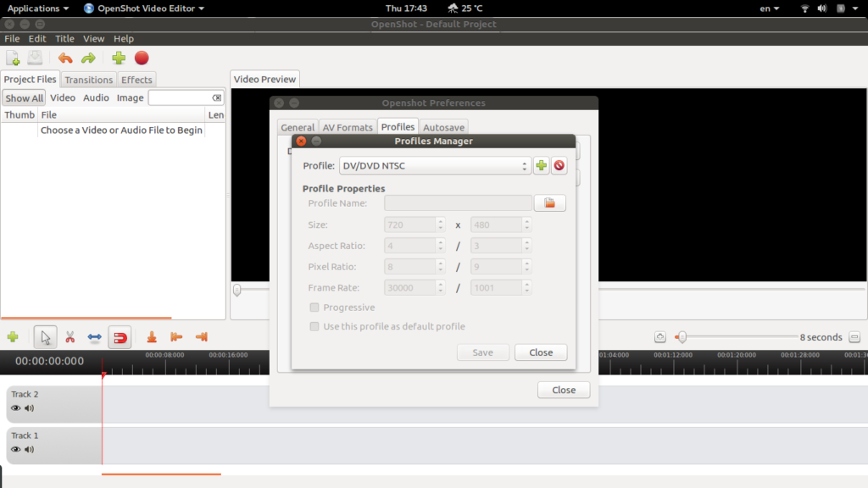Click the project files search box
The height and width of the screenshot is (488, 868).
coord(186,98)
